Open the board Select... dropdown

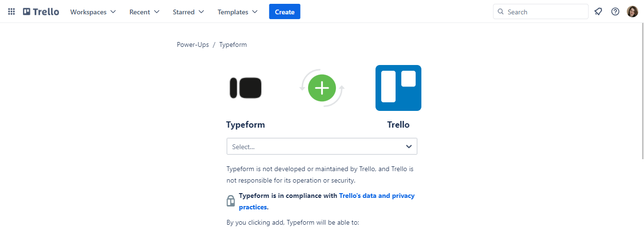click(x=322, y=147)
